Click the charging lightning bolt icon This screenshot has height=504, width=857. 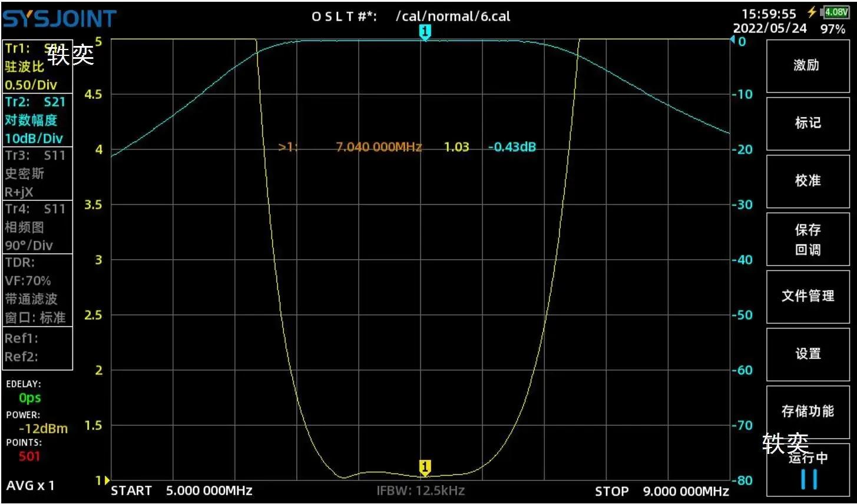pyautogui.click(x=812, y=12)
